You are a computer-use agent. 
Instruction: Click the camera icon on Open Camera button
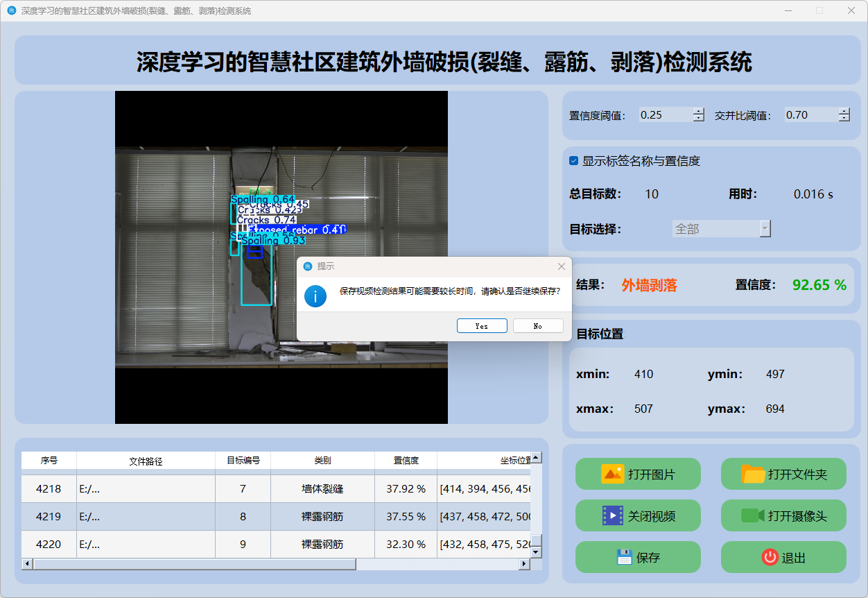pyautogui.click(x=752, y=515)
